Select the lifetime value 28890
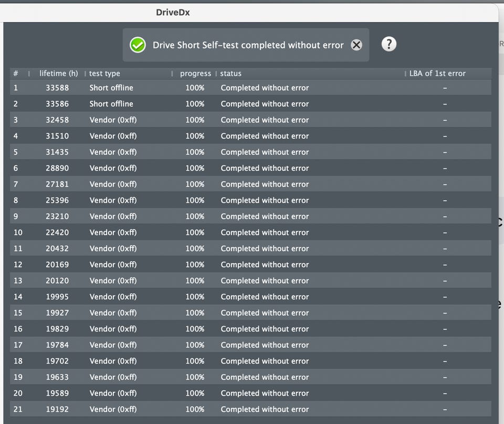 tap(57, 168)
